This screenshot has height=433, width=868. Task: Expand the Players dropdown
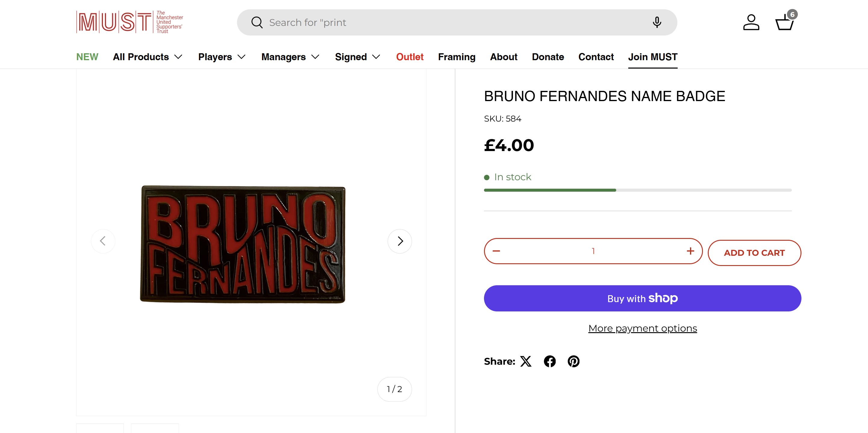(222, 57)
